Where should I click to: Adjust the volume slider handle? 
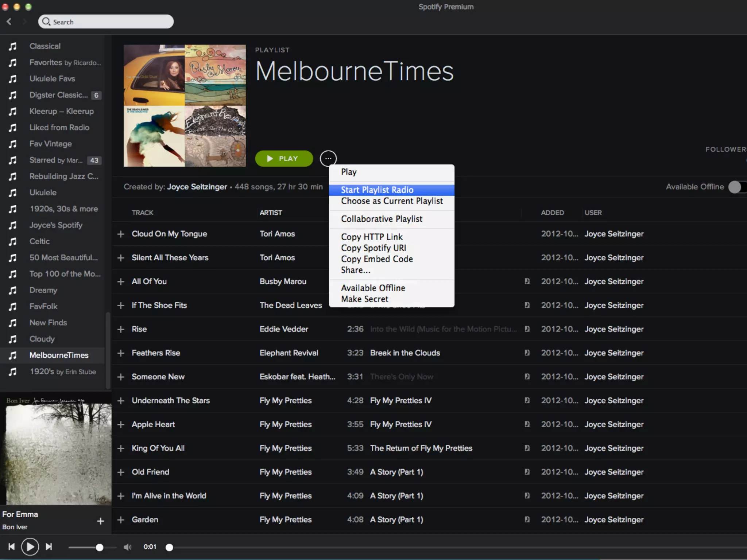pos(100,547)
